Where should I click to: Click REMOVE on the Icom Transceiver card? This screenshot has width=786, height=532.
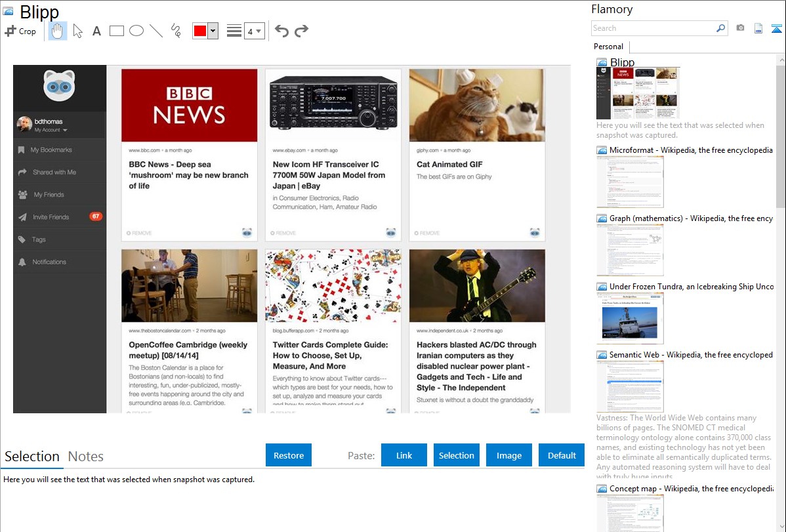(x=283, y=233)
